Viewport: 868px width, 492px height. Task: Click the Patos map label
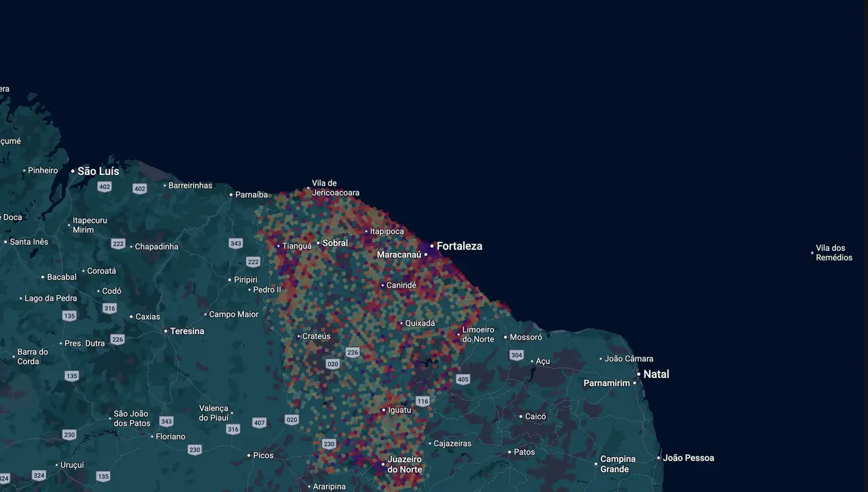[x=524, y=452]
